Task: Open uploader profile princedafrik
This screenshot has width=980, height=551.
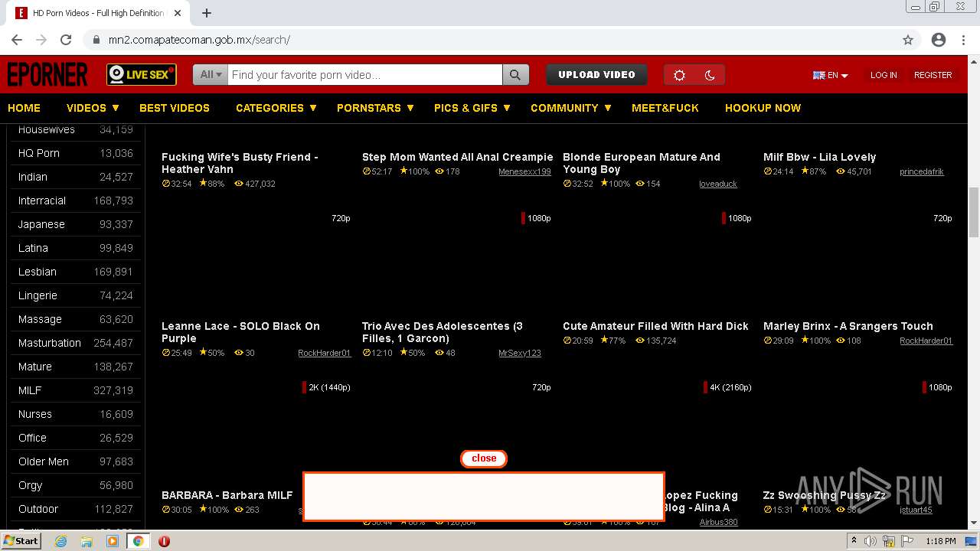Action: (922, 171)
